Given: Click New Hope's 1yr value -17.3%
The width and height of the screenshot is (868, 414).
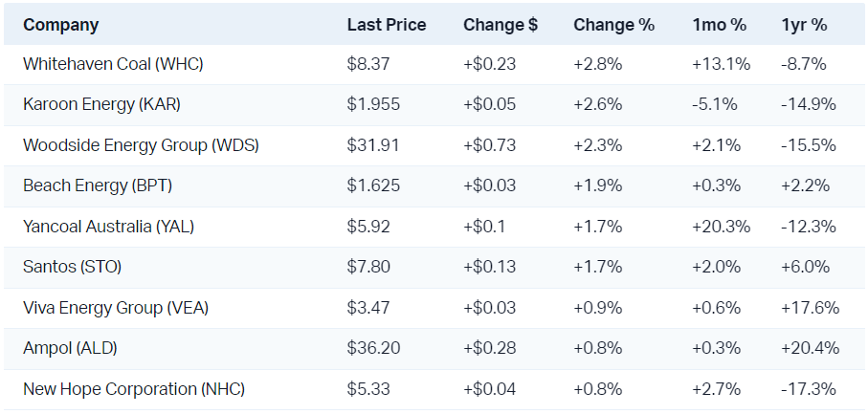Looking at the screenshot, I should coord(809,389).
